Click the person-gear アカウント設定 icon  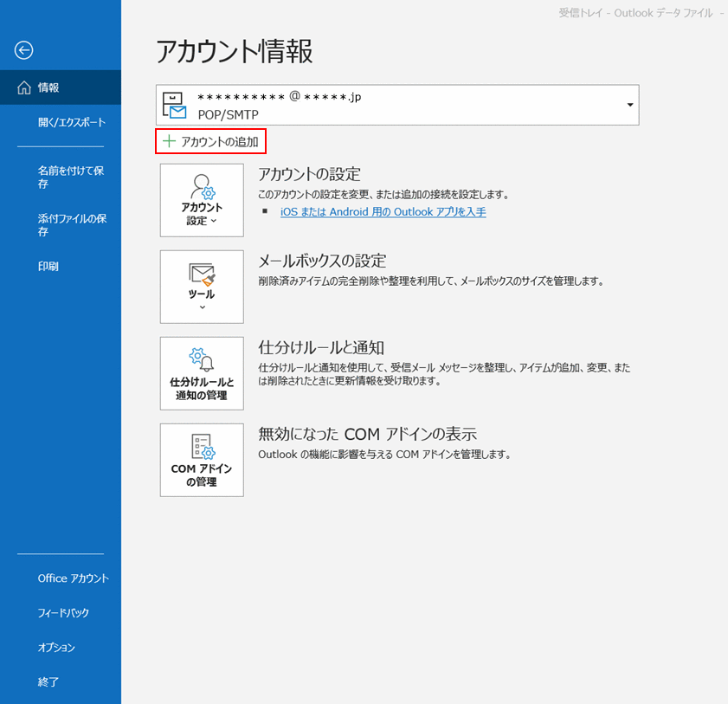[202, 185]
